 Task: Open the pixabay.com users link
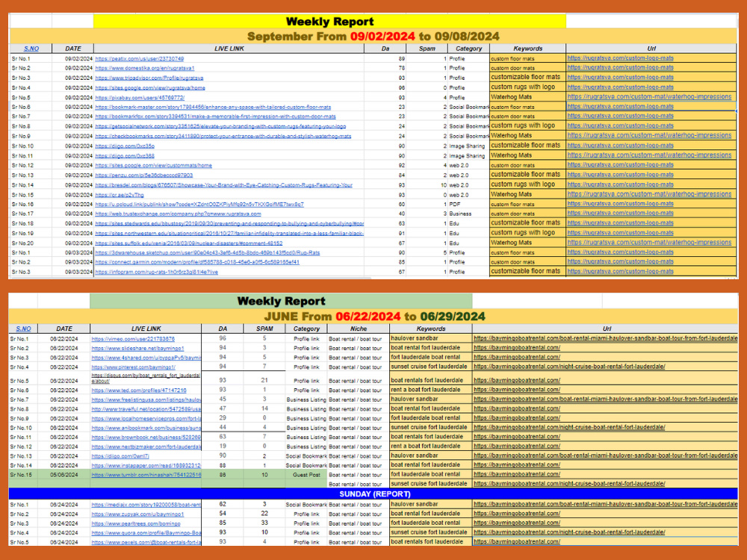[140, 98]
